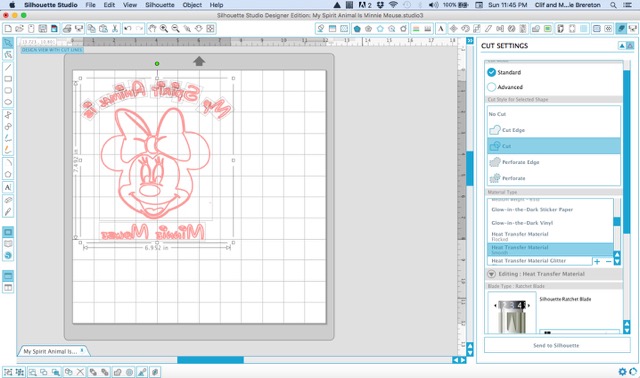Open the Help menu
This screenshot has width=640, height=378.
point(216,5)
